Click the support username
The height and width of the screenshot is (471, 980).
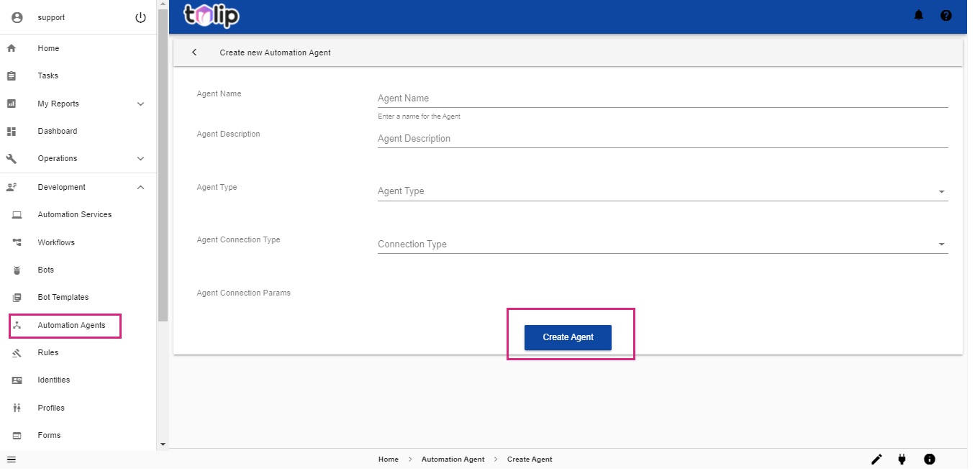[51, 17]
